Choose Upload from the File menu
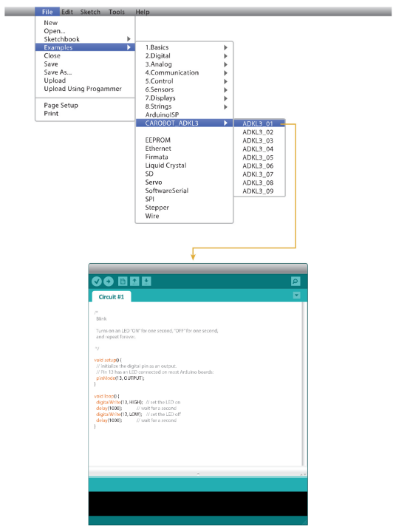The height and width of the screenshot is (532, 396). (85, 81)
